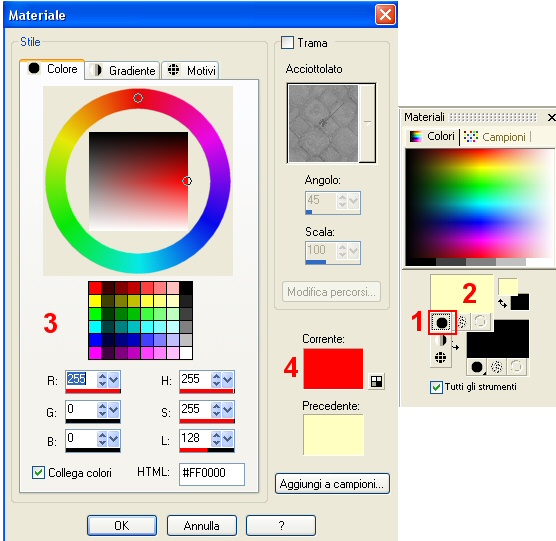Open the H value dropdown arrow
Image resolution: width=556 pixels, height=541 pixels.
point(228,380)
